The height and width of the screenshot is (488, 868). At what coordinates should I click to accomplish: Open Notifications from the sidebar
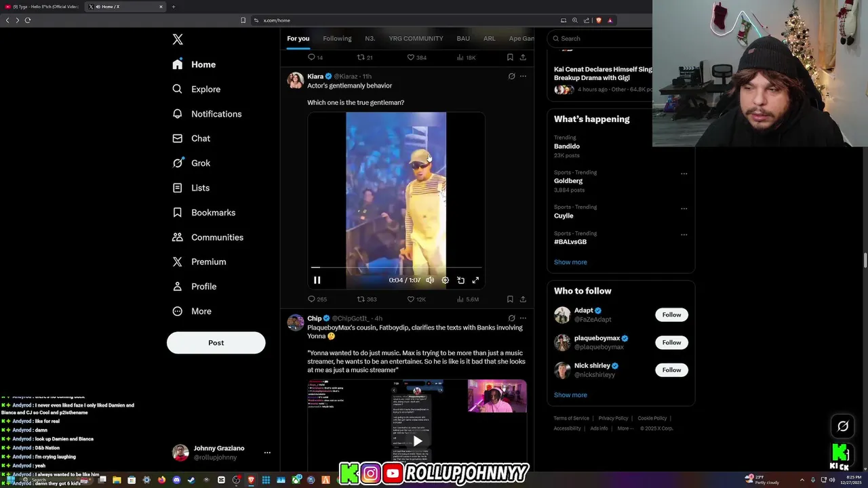[x=207, y=114]
